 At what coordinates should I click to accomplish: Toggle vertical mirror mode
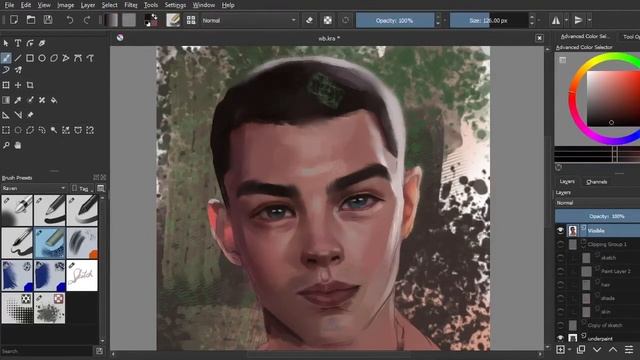coord(578,20)
